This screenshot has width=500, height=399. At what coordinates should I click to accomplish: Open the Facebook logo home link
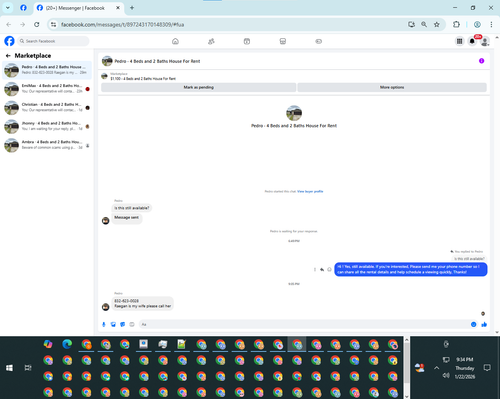(x=9, y=41)
